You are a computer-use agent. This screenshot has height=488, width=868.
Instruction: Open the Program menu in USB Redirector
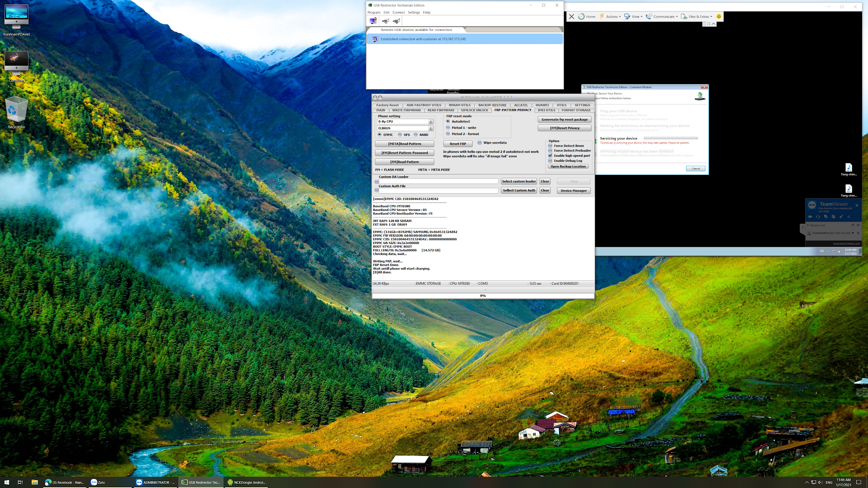click(374, 12)
